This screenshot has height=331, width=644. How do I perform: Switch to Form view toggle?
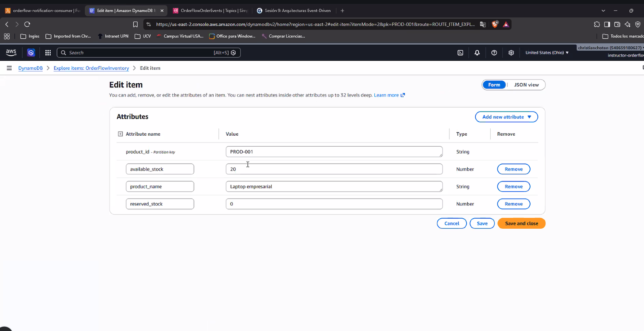(494, 85)
